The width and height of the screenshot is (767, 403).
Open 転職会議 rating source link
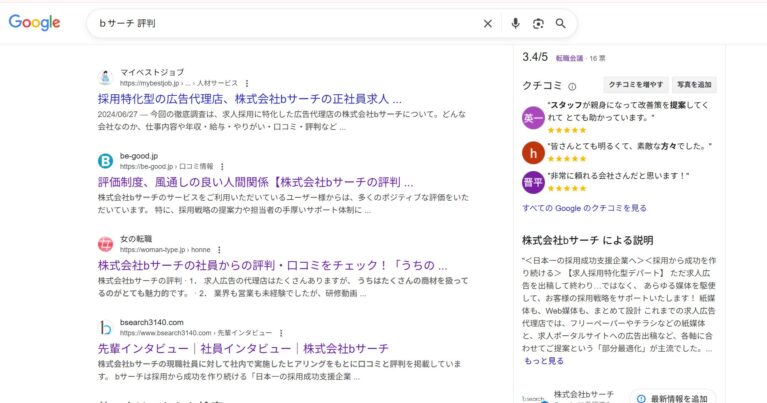pyautogui.click(x=569, y=58)
